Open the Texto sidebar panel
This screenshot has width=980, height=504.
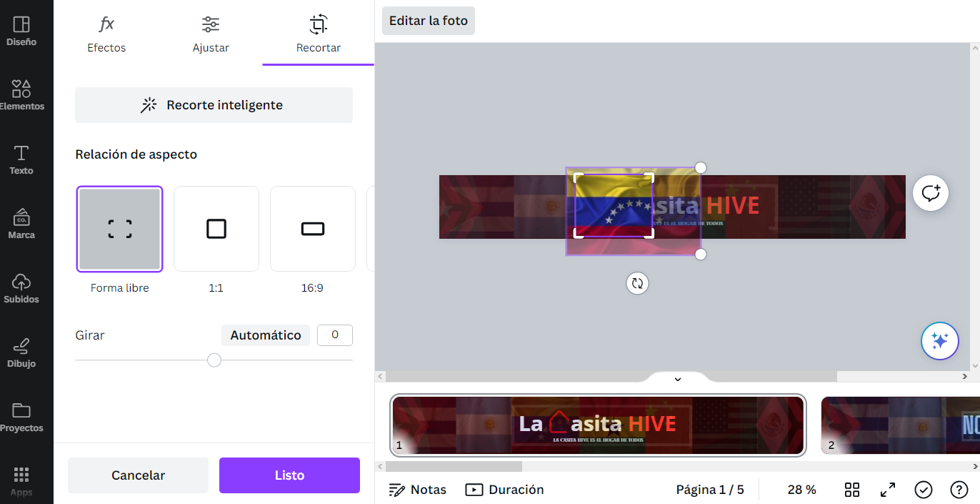21,160
